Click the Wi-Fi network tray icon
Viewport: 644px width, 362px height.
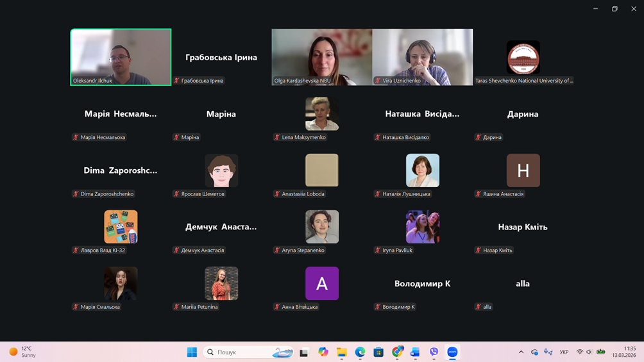[580, 352]
